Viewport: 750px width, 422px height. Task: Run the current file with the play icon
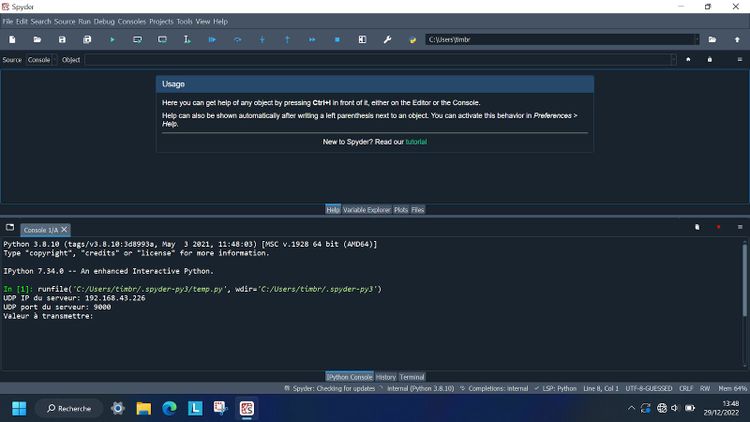pos(112,40)
